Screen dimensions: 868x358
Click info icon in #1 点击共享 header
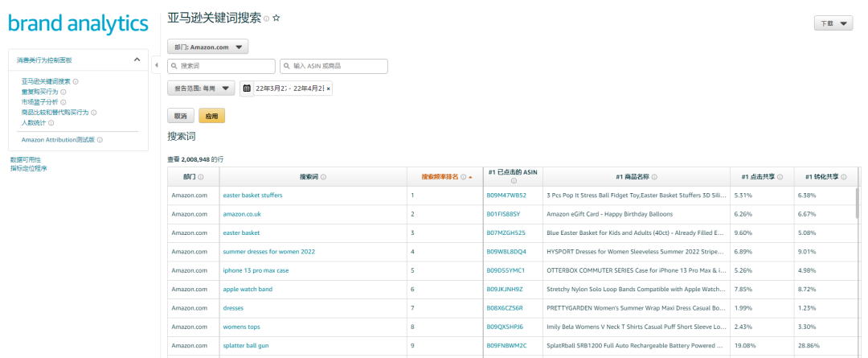pyautogui.click(x=780, y=177)
